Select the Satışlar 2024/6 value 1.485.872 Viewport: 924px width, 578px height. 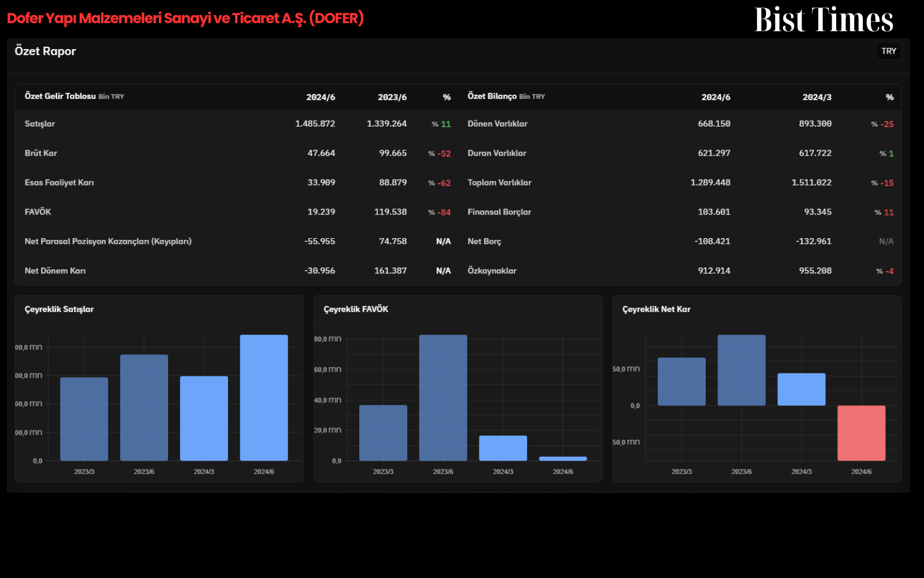click(x=315, y=124)
